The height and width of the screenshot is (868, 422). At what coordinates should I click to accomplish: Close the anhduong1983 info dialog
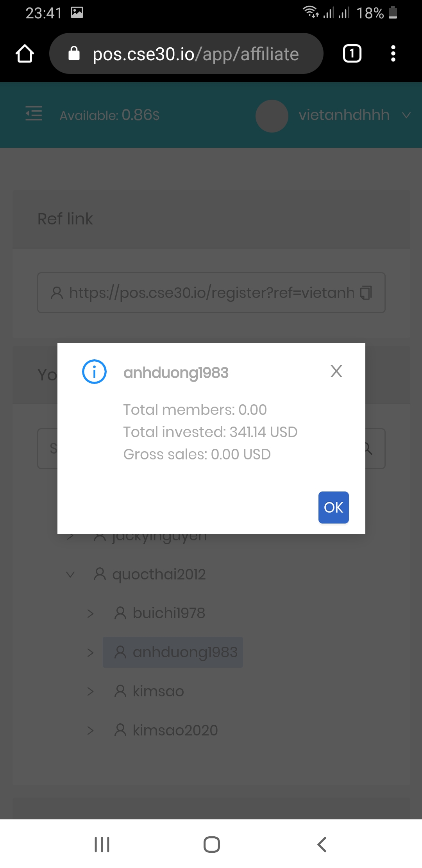click(x=336, y=371)
